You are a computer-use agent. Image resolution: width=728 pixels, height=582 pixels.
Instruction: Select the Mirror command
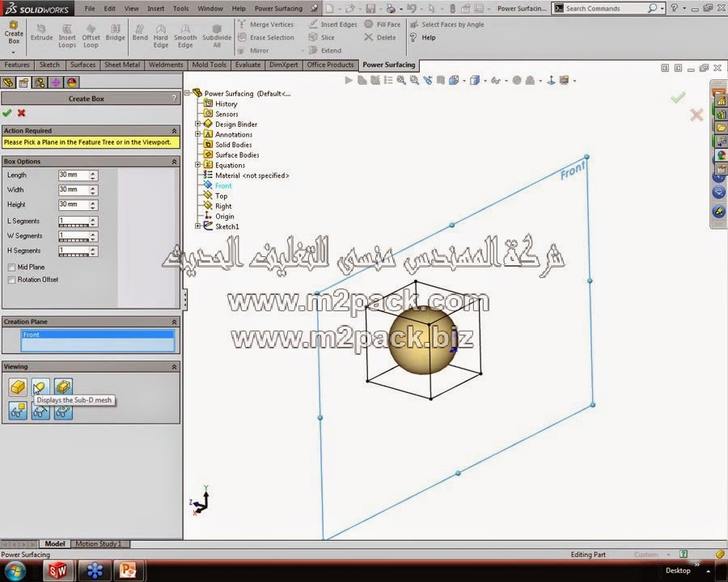(x=253, y=51)
